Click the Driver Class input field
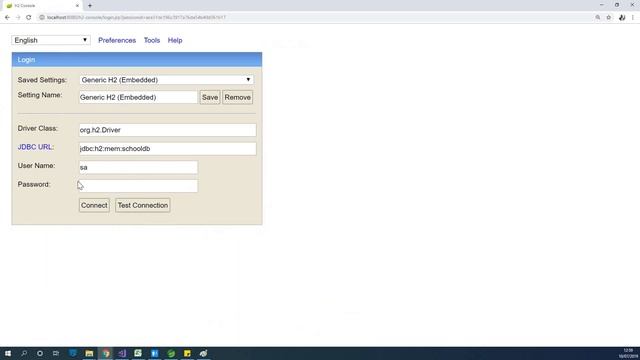Screen dimensions: 640x360 (x=167, y=130)
